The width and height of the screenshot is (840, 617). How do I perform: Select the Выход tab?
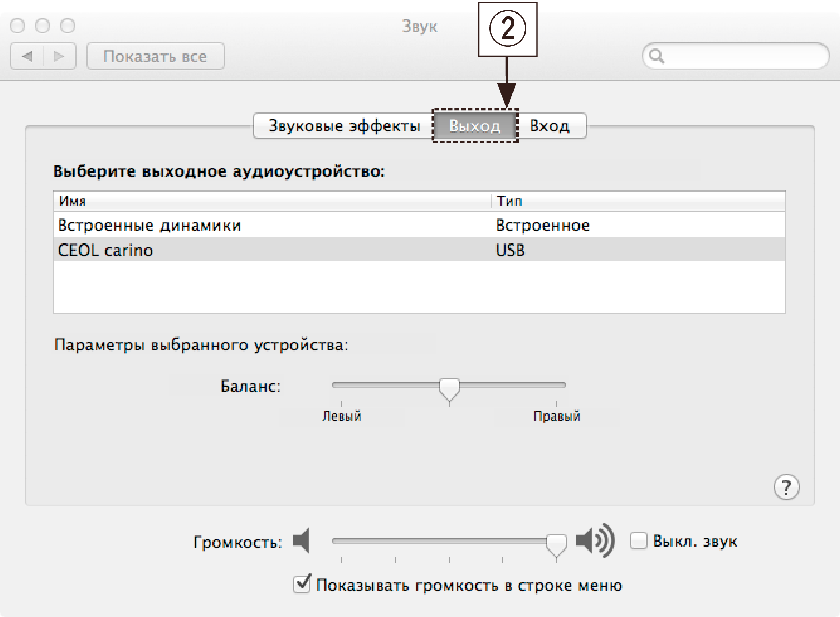point(475,126)
